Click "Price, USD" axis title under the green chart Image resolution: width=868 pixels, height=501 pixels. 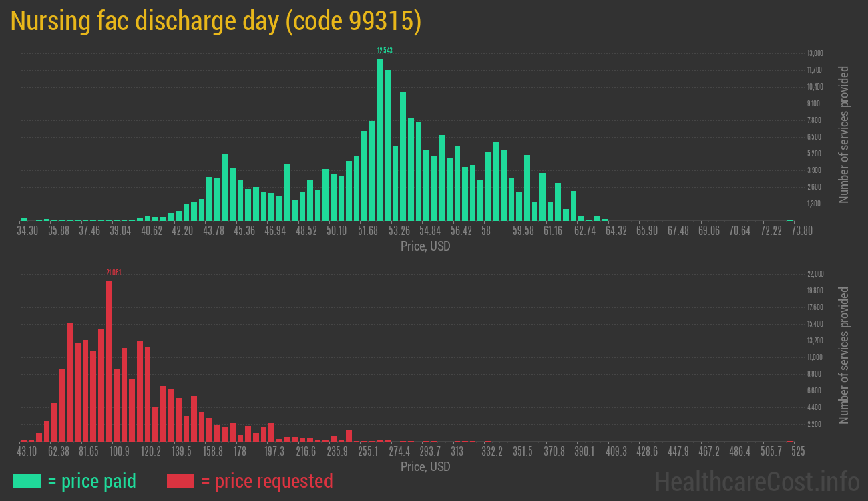[x=425, y=246]
